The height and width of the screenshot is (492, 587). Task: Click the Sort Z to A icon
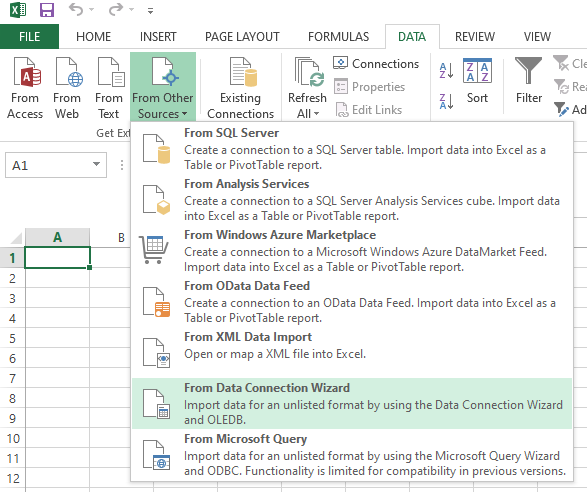click(x=446, y=101)
